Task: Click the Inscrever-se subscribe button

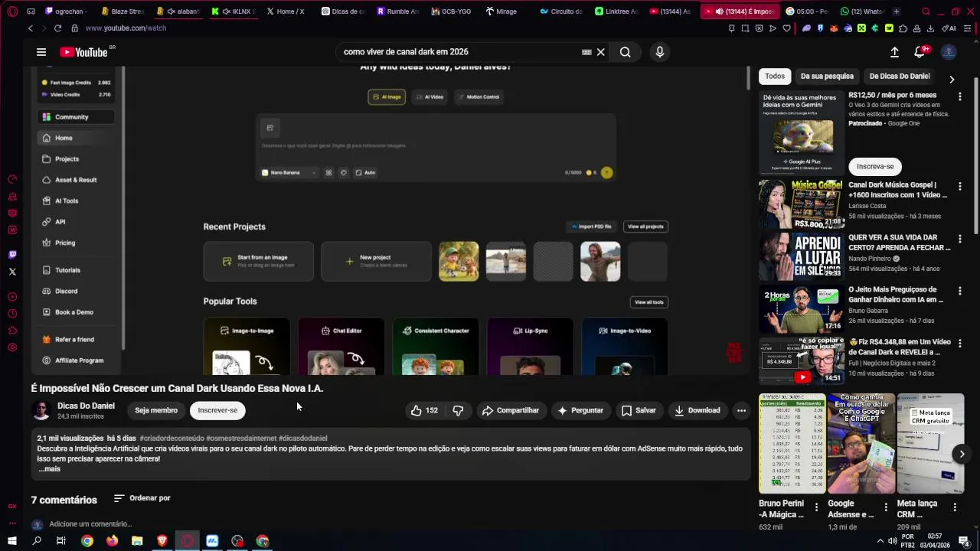Action: [217, 410]
